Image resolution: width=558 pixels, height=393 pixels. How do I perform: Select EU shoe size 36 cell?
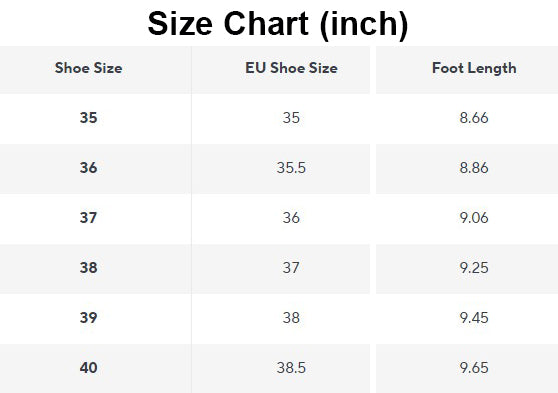[x=291, y=218]
